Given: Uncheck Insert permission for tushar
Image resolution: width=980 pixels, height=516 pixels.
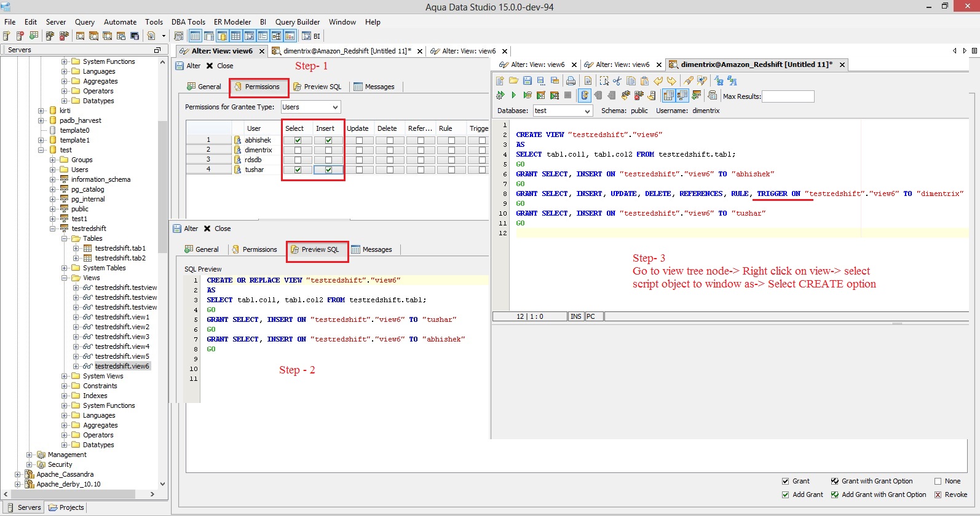Looking at the screenshot, I should [x=328, y=170].
